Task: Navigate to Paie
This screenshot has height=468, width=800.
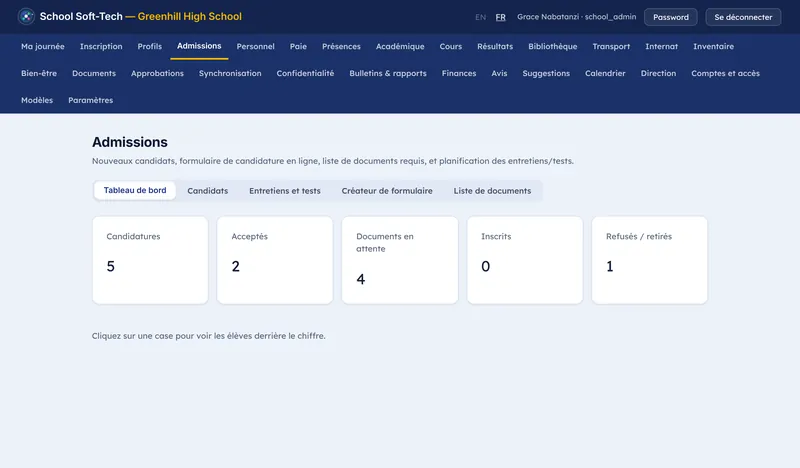Action: 298,46
